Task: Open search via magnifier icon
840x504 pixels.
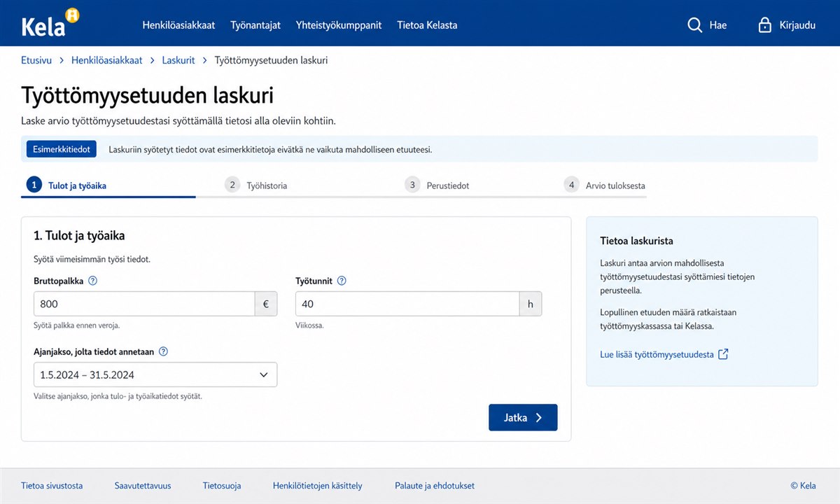Action: pos(694,25)
